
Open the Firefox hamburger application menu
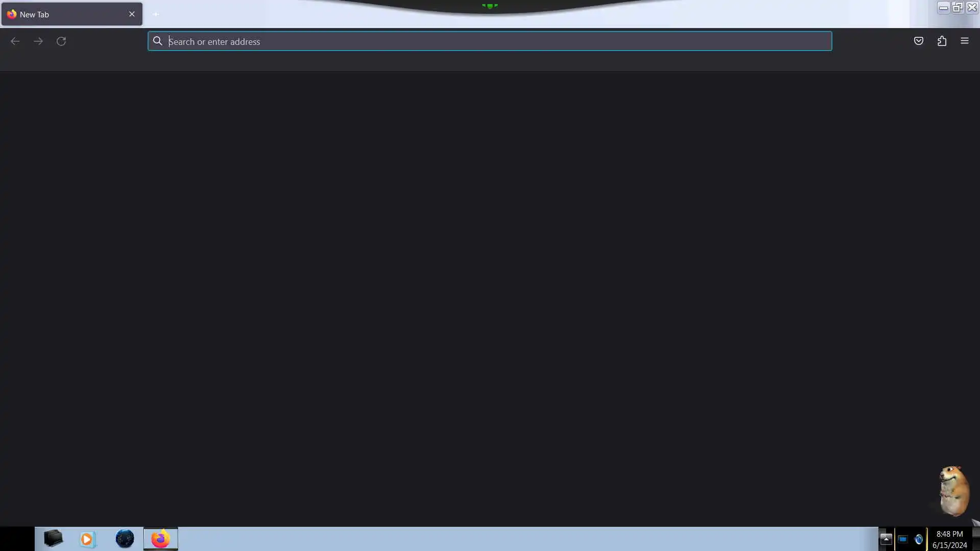(x=964, y=41)
